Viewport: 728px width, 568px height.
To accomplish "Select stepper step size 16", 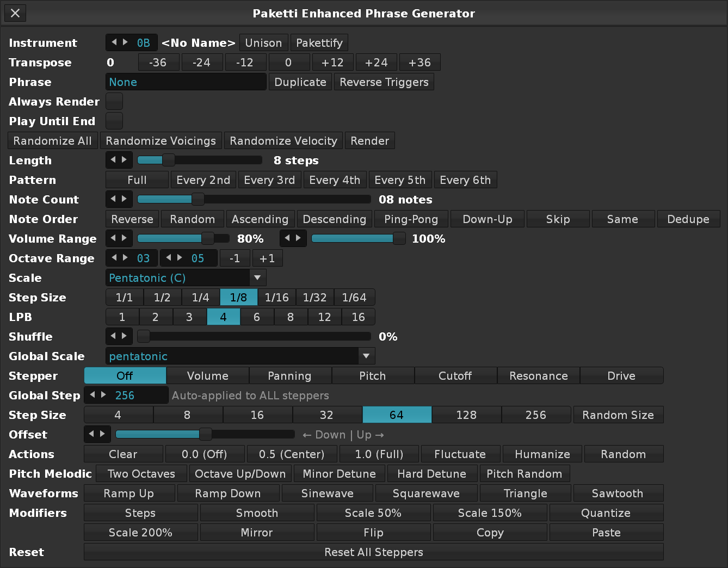I will point(257,415).
